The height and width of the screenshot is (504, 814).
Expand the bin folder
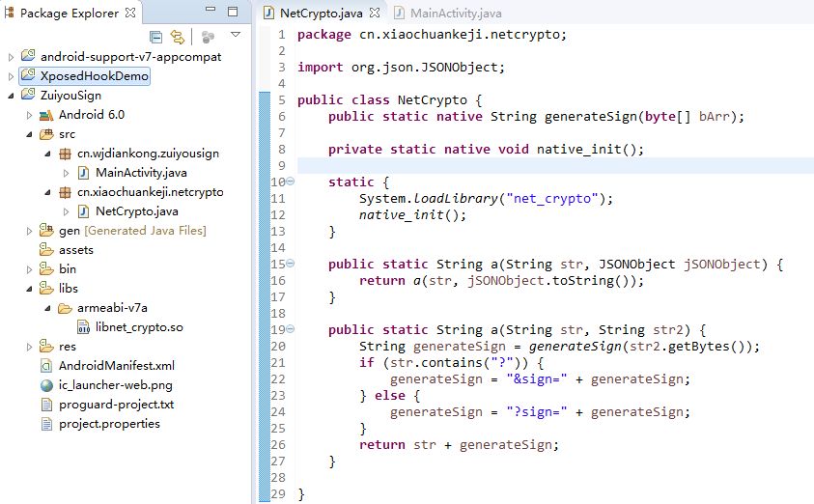click(30, 269)
